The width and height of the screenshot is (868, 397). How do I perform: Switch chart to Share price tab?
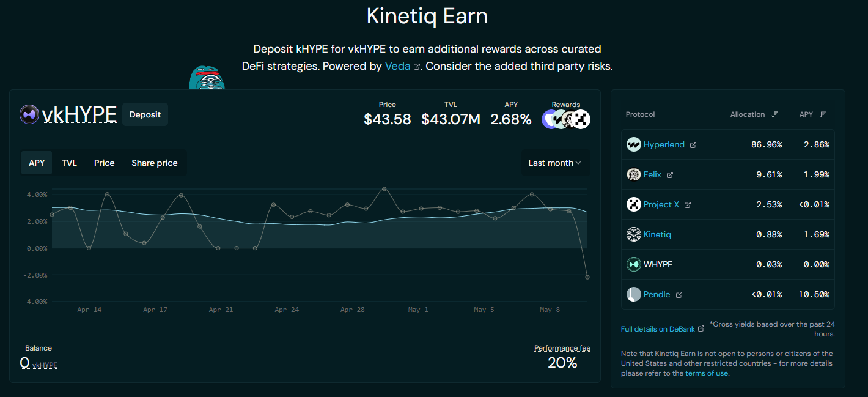155,163
